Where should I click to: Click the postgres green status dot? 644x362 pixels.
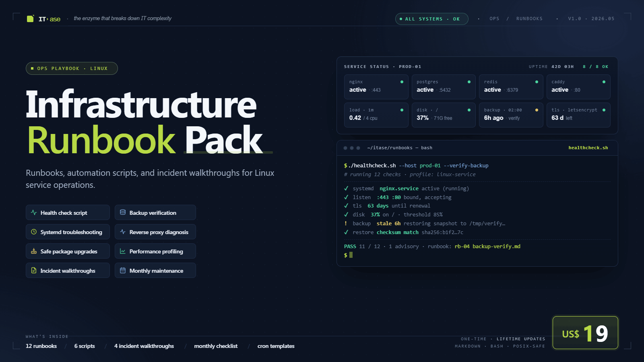[469, 82]
